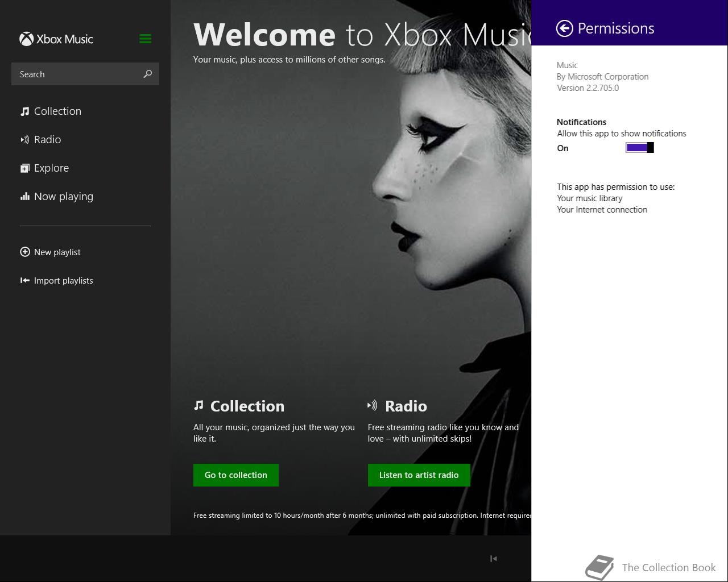
Task: Click the music note beside Collection heading
Action: [x=198, y=405]
